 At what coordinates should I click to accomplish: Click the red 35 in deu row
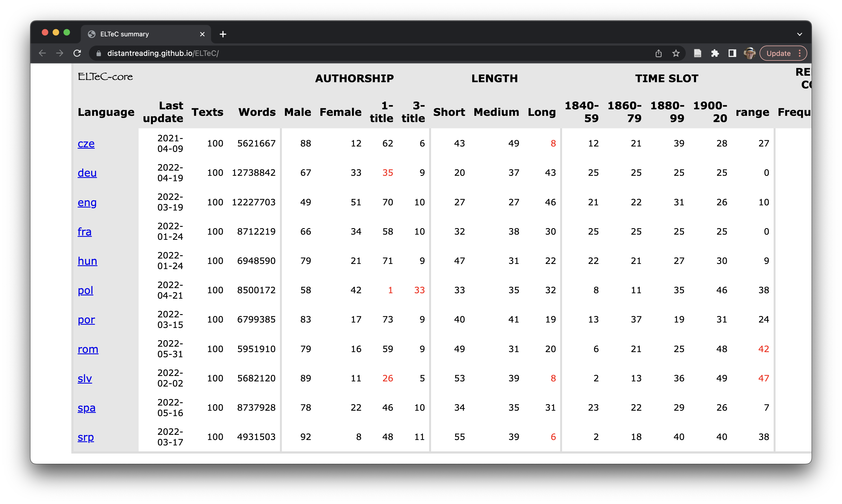coord(388,173)
